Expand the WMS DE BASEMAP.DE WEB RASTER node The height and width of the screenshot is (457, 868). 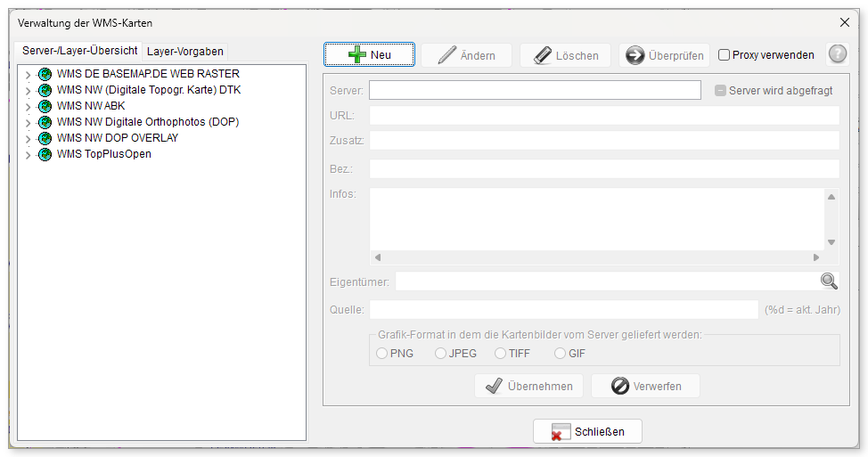click(28, 75)
